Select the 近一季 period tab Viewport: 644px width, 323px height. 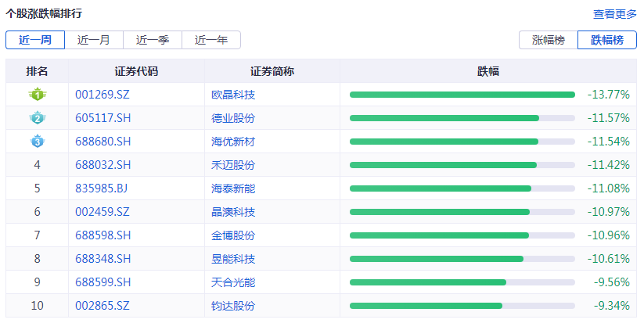153,40
